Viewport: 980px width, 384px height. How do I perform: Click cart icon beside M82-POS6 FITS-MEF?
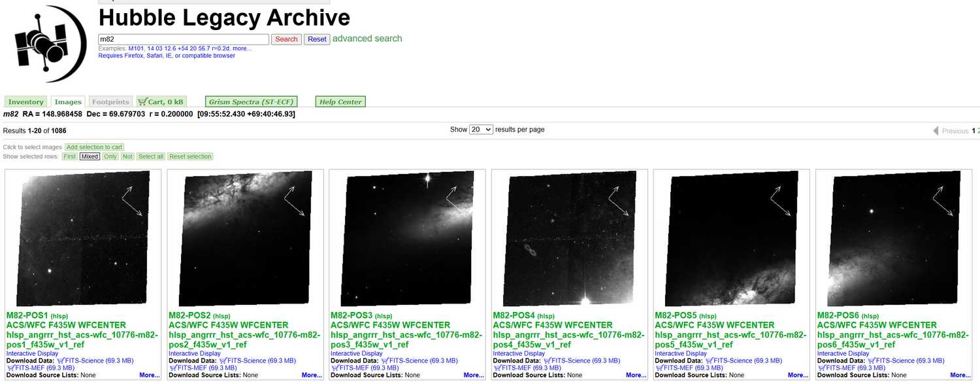[x=821, y=368]
